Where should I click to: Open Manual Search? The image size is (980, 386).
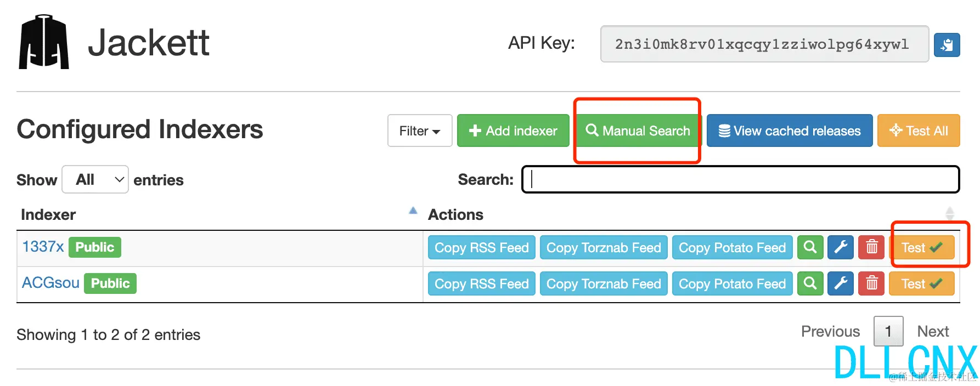click(x=638, y=130)
